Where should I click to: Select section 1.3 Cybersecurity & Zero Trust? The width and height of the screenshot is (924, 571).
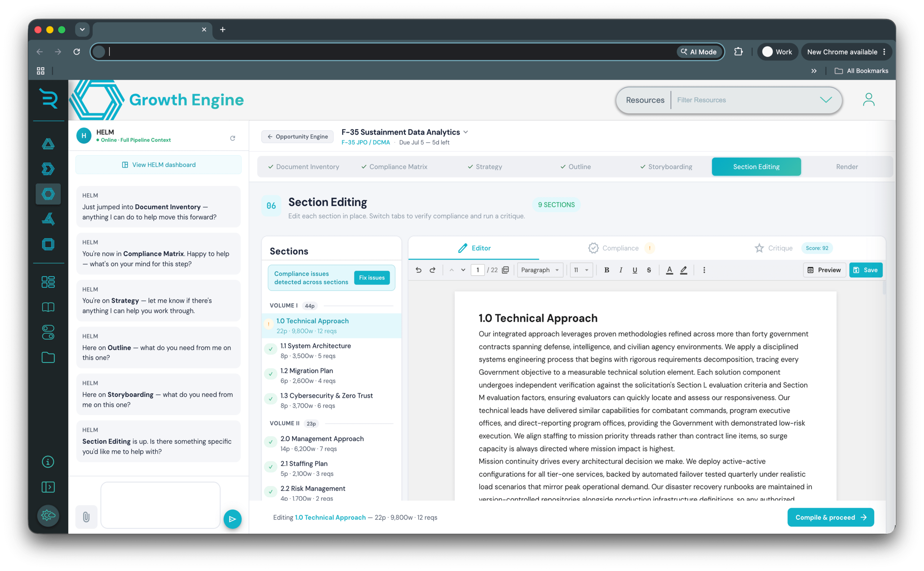click(x=331, y=400)
